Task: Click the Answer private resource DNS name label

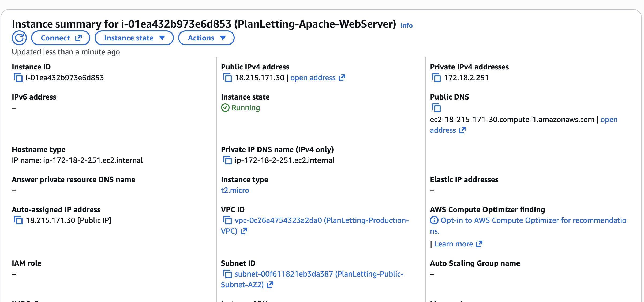Action: coord(73,180)
